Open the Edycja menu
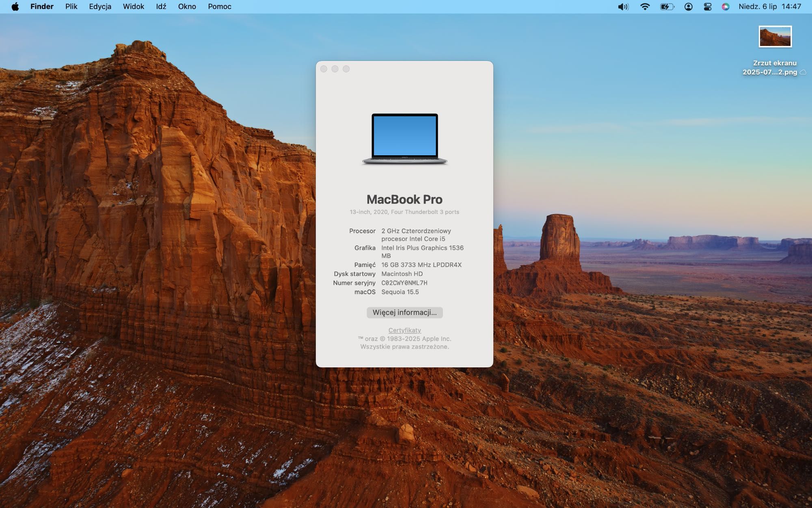This screenshot has height=508, width=812. (x=100, y=7)
